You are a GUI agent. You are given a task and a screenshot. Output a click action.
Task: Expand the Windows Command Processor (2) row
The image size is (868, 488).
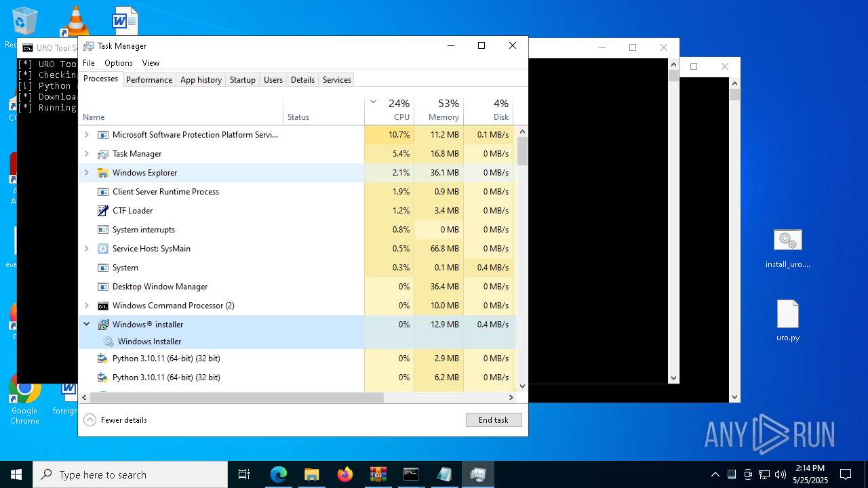pos(86,306)
